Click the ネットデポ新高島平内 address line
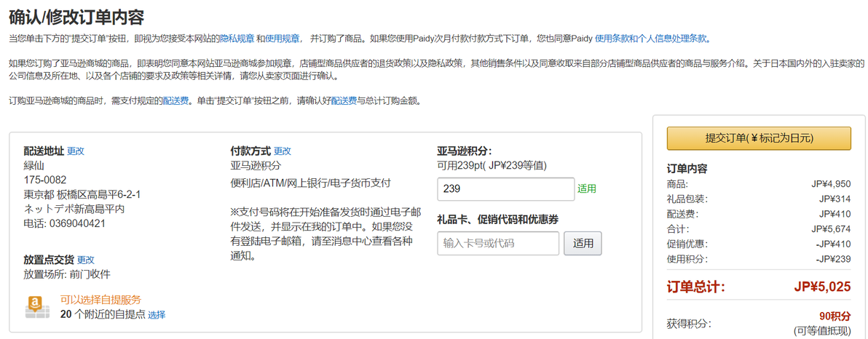868x339 pixels. click(74, 209)
